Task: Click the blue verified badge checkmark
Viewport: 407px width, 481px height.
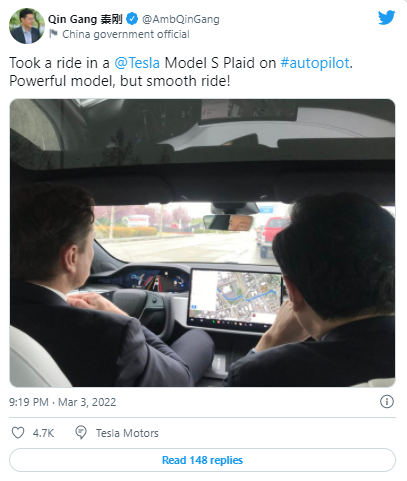Action: pos(132,19)
